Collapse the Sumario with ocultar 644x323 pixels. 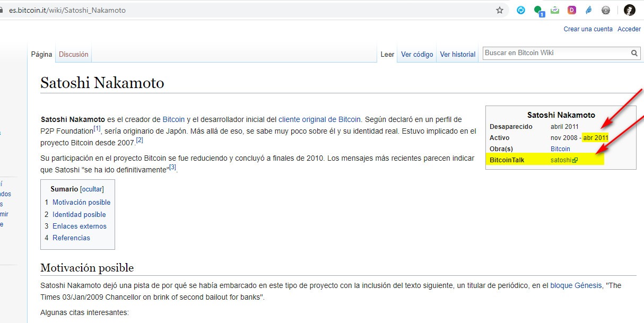[92, 189]
